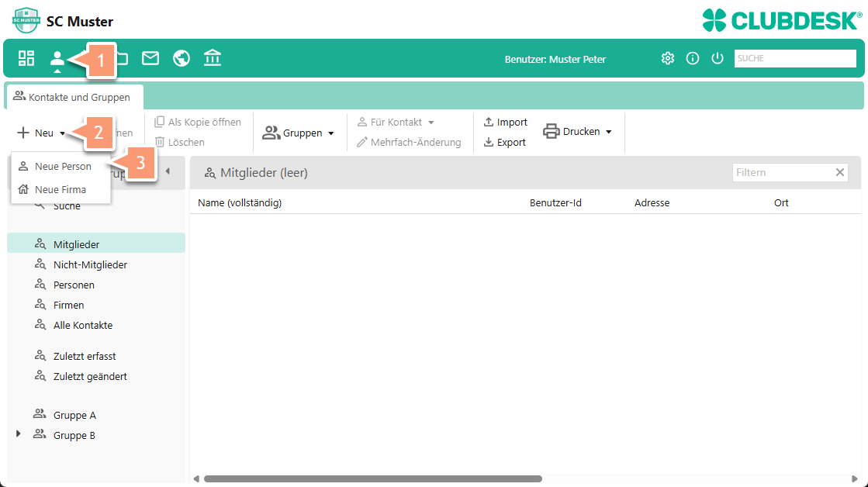Click the Export button
Image resolution: width=868 pixels, height=487 pixels.
point(504,142)
